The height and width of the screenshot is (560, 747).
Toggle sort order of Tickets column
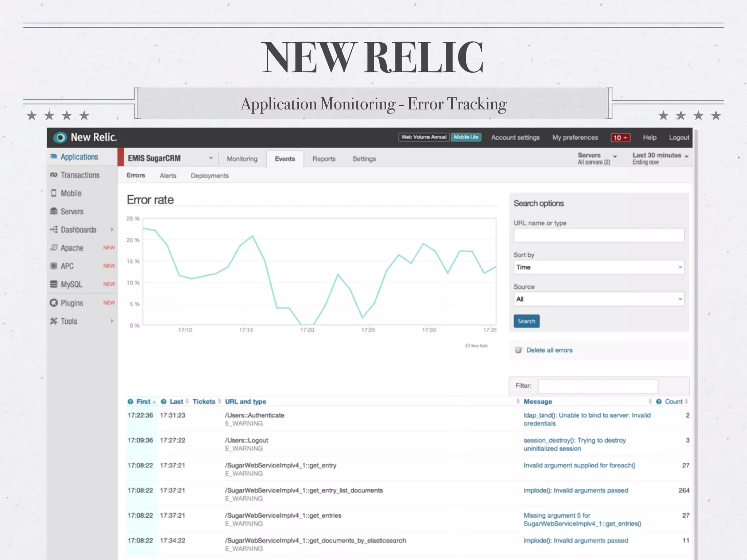pyautogui.click(x=204, y=401)
